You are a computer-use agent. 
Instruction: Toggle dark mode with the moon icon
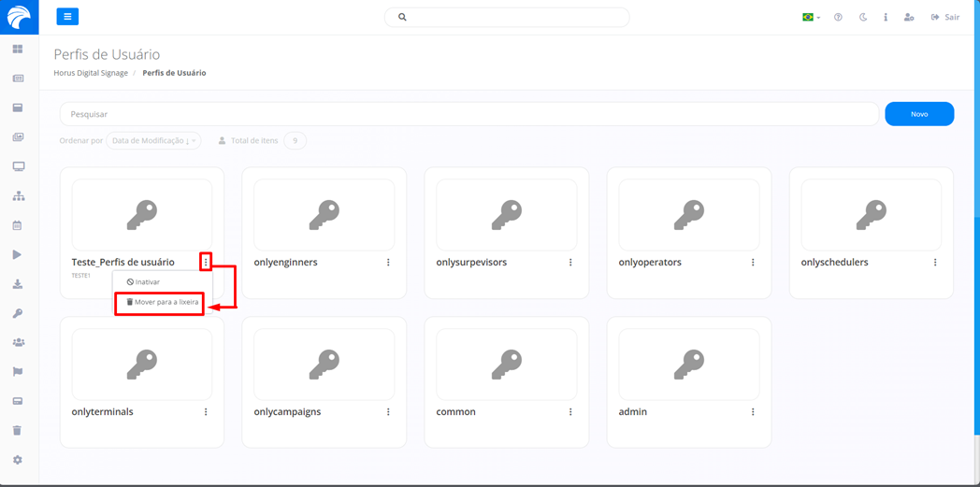(x=863, y=18)
